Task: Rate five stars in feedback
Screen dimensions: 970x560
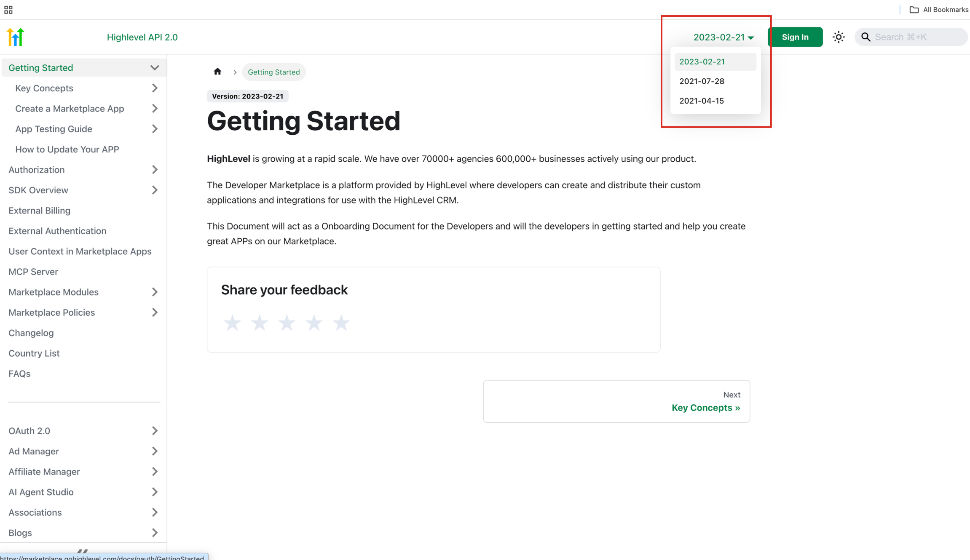Action: 341,323
